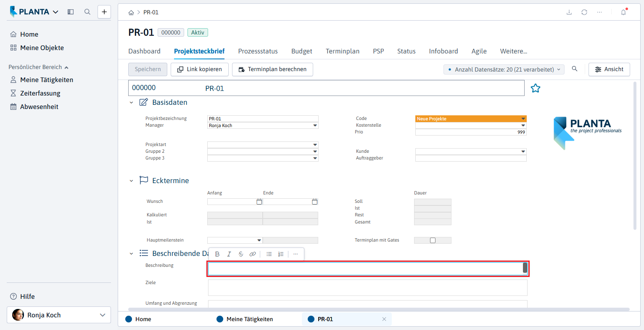This screenshot has width=644, height=330.
Task: Toggle the sidebar panel layout icon
Action: [x=71, y=12]
